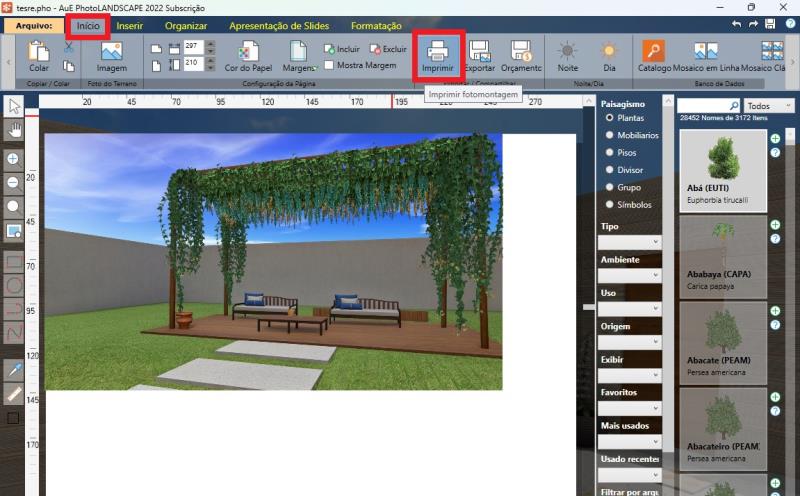
Task: Select the arrow pointer tool
Action: (x=14, y=106)
